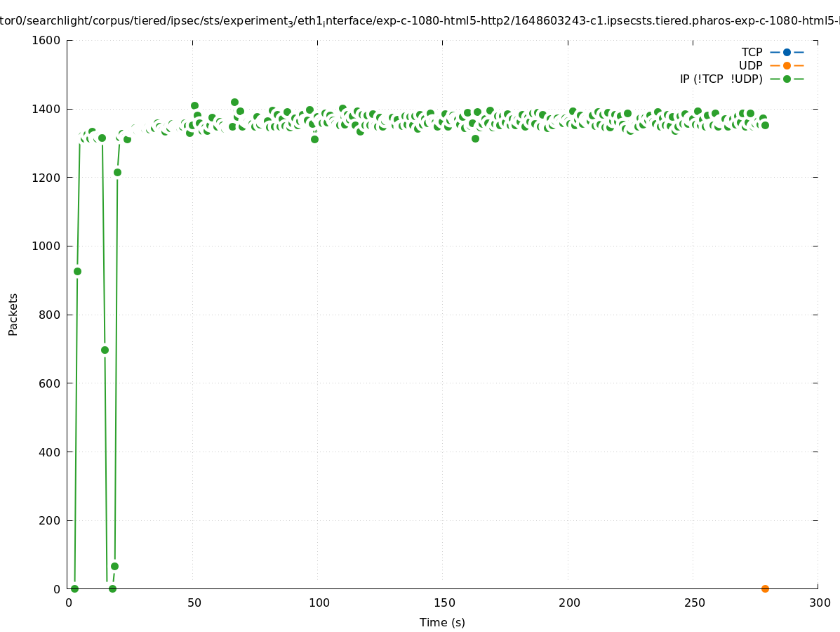Click the green point near 1215 packets
840x632 pixels.
click(x=117, y=172)
